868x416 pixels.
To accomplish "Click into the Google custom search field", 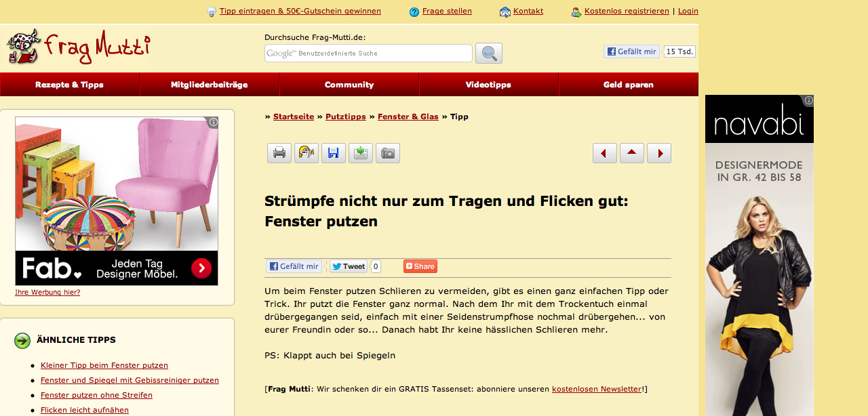I will point(368,54).
